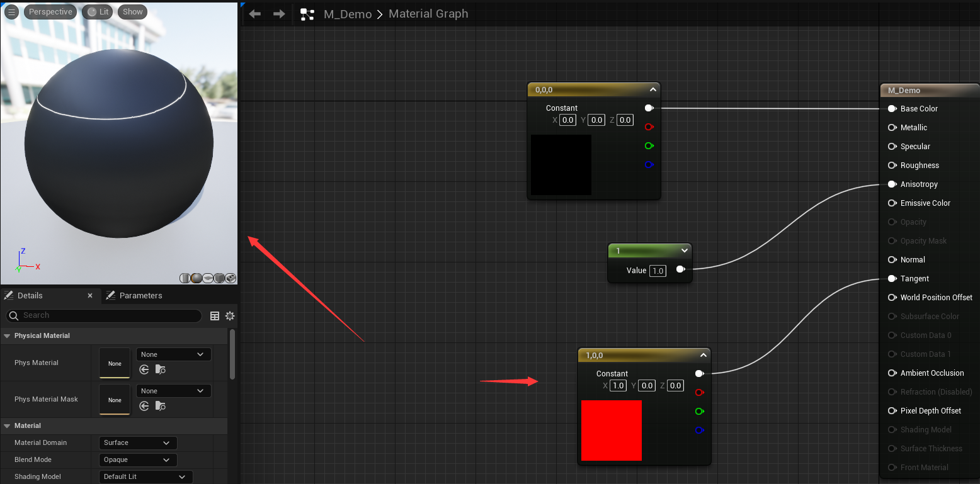The width and height of the screenshot is (980, 484).
Task: Click the red 1,0,0 color preview swatch
Action: pyautogui.click(x=611, y=431)
